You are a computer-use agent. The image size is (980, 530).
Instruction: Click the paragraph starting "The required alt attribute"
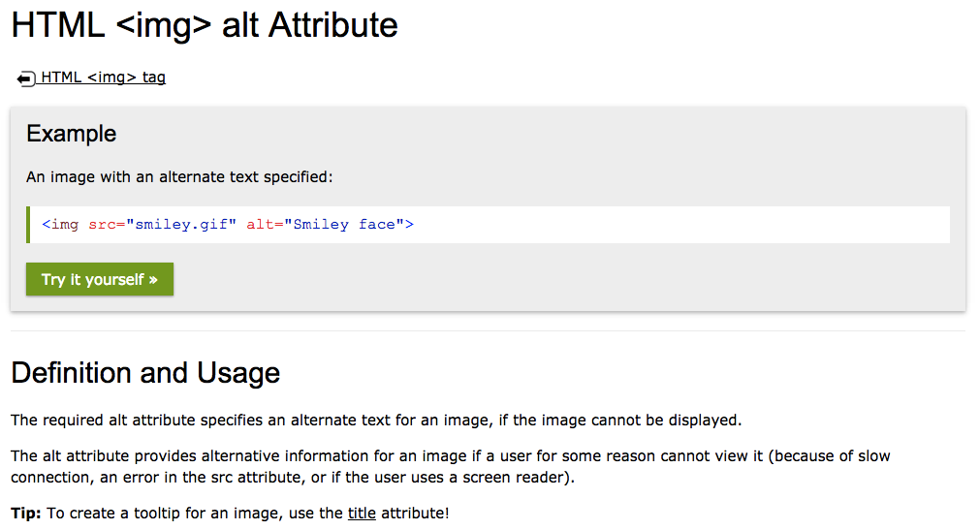[375, 421]
